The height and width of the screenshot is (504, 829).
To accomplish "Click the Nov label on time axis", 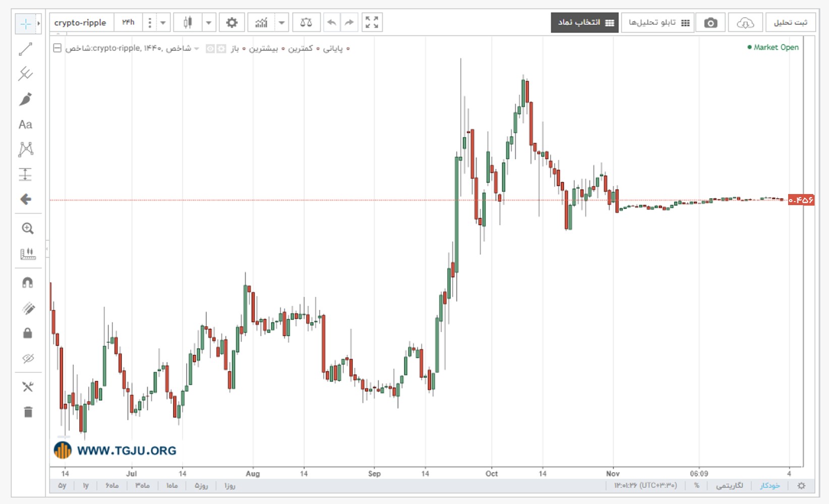I will click(x=613, y=474).
